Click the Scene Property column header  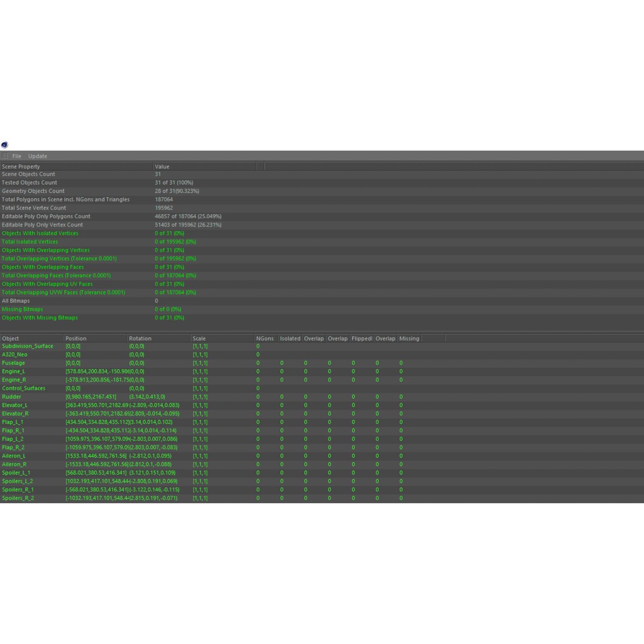76,166
